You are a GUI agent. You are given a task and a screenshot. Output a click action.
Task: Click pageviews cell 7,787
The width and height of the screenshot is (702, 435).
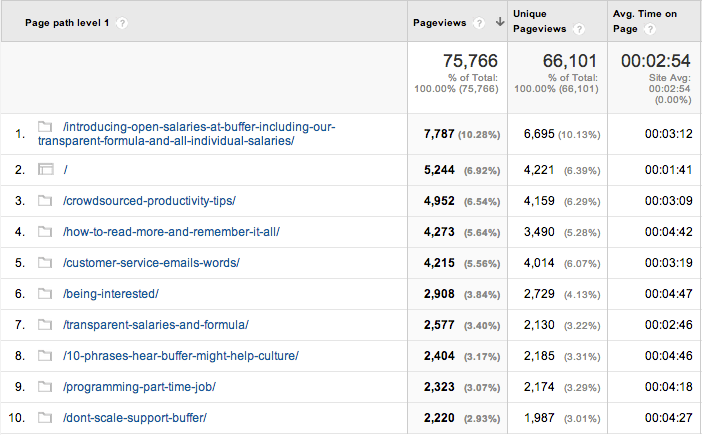[x=439, y=134]
